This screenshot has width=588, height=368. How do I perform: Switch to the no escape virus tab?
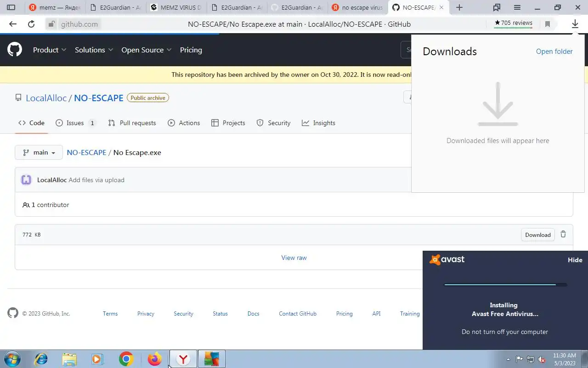click(x=357, y=7)
